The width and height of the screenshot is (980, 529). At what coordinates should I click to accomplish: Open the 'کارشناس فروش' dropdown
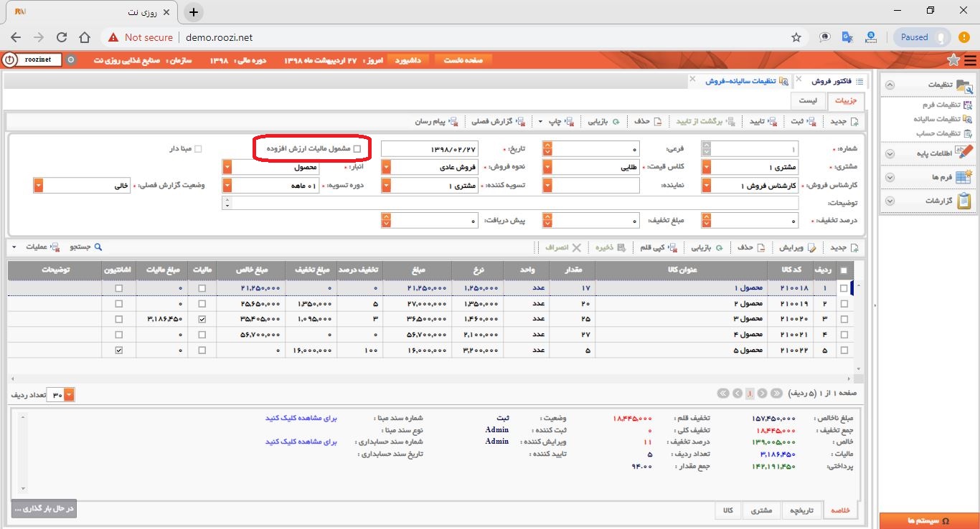click(x=707, y=186)
